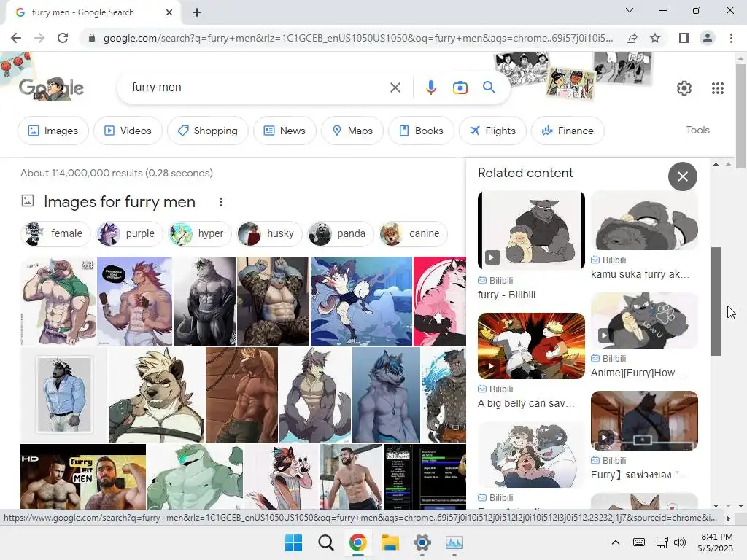747x560 pixels.
Task: Open search by image camera icon
Action: coord(460,87)
